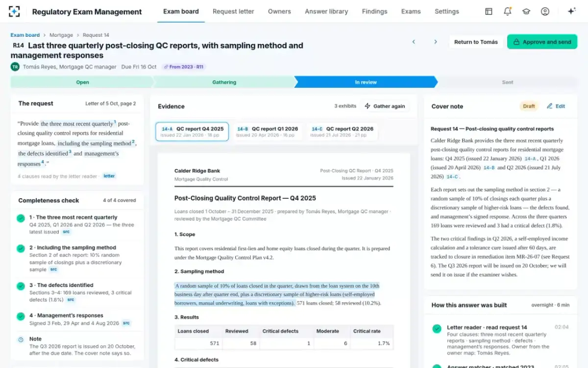Click Return to Tomás button
The image size is (588, 368).
[476, 42]
